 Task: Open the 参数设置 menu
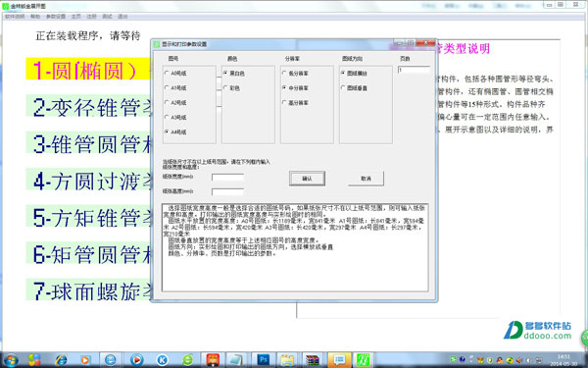pos(56,17)
